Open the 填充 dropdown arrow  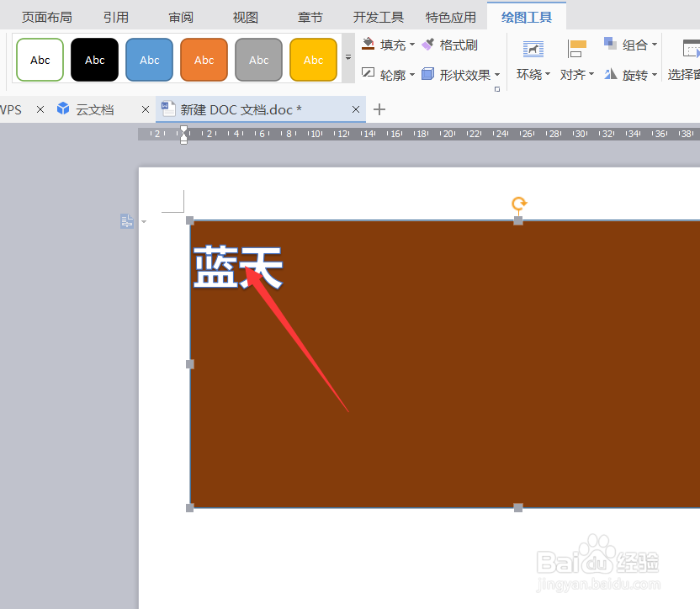pos(412,45)
